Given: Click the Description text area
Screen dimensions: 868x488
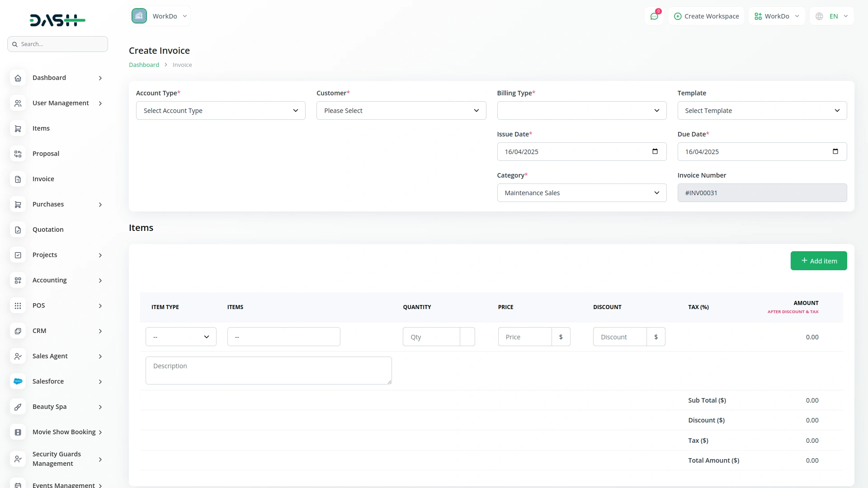Looking at the screenshot, I should tap(269, 371).
